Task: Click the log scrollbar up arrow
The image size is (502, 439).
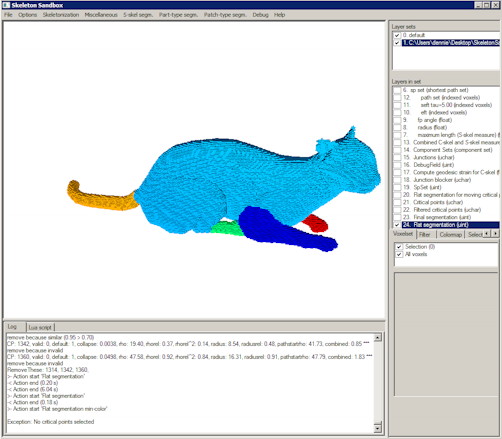Action: coord(377,338)
